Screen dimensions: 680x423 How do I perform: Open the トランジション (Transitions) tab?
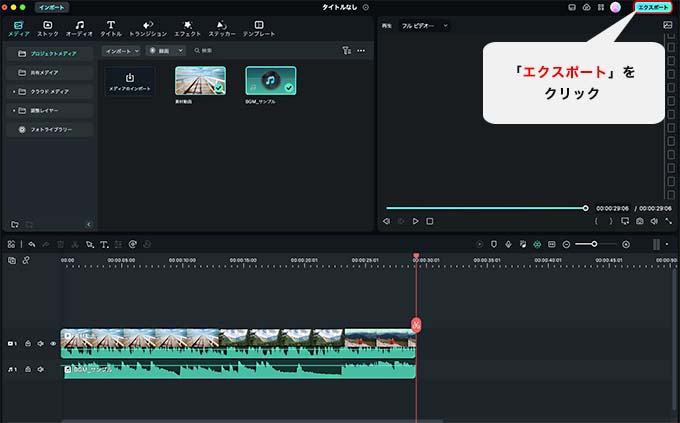pos(148,29)
